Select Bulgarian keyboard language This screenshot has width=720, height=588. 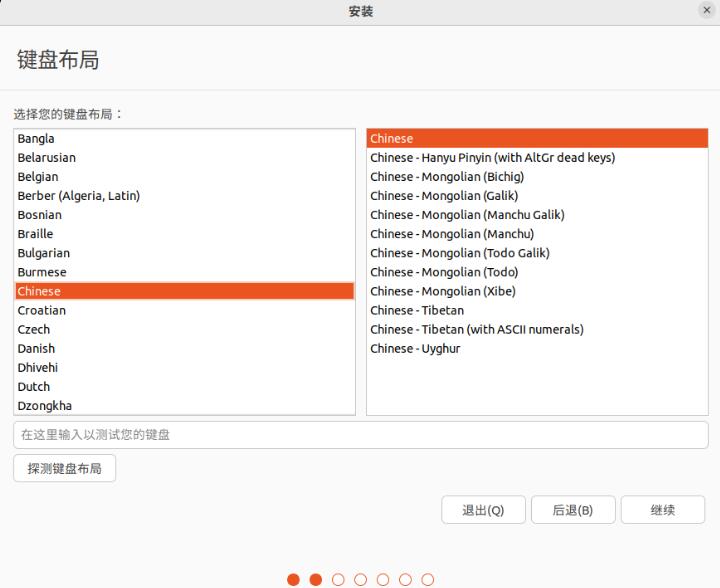coord(43,253)
